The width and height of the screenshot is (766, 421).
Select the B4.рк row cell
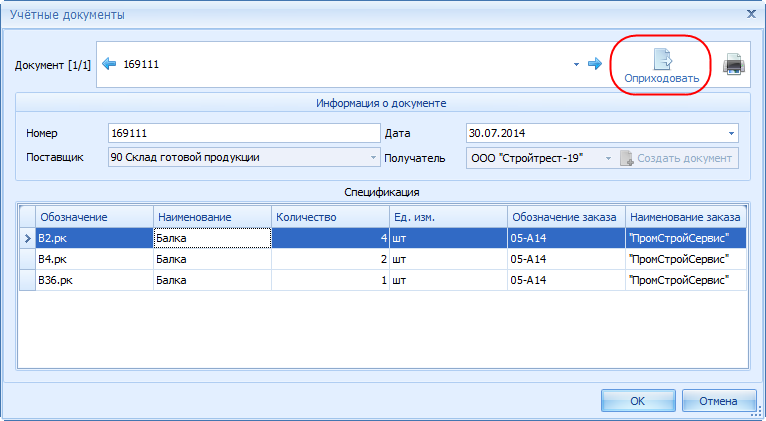pyautogui.click(x=94, y=259)
